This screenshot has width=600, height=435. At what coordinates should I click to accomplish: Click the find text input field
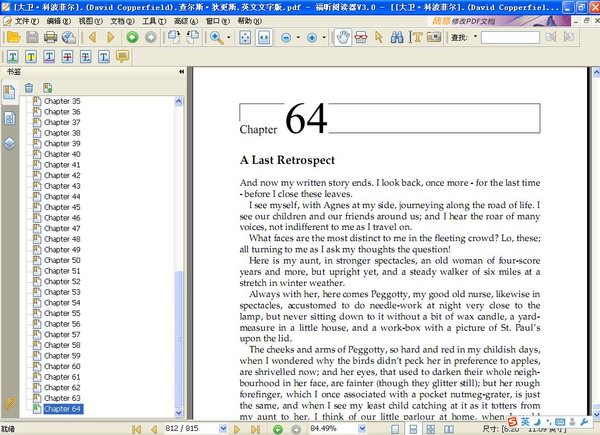(x=510, y=37)
